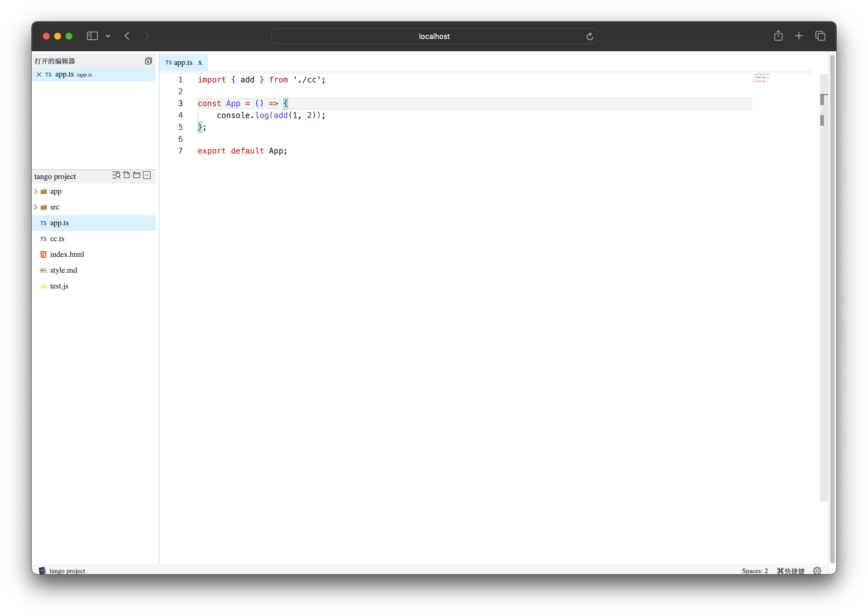Screen dimensions: 868x616
Task: Expand the app folder in sidebar
Action: [35, 191]
